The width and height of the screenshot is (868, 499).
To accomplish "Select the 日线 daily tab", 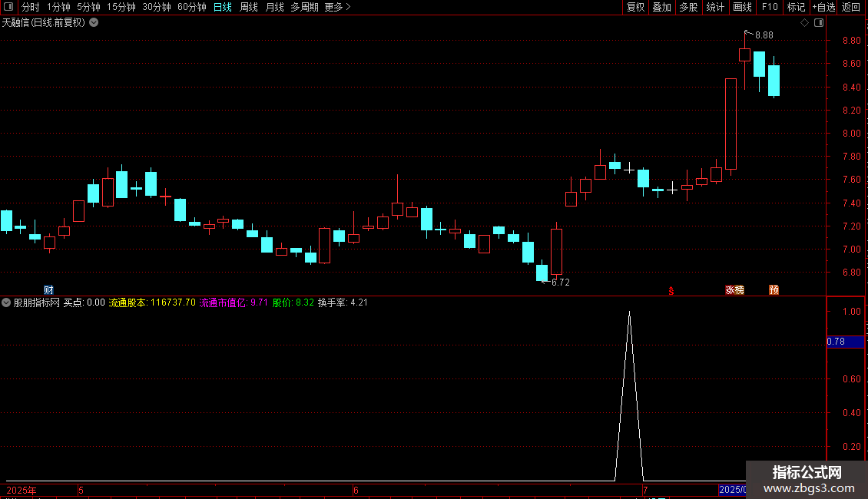I will 223,7.
